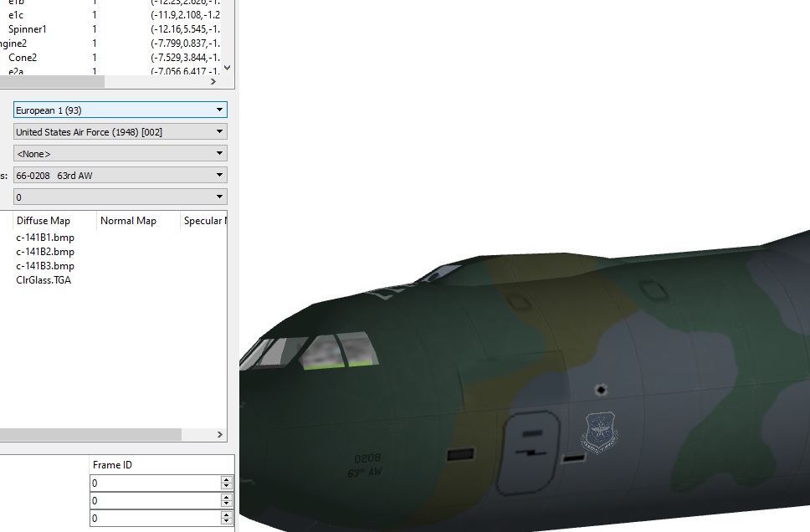
Task: Open the dropdown showing value 0
Action: click(120, 197)
